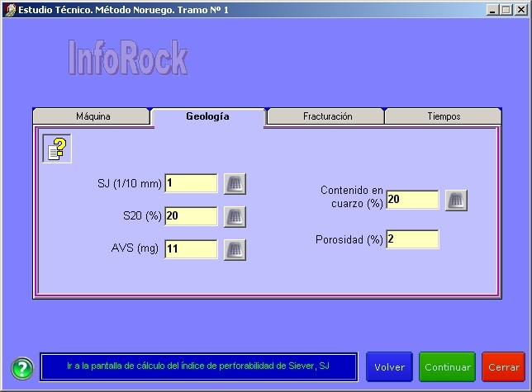Open the Fracturación tab

pyautogui.click(x=327, y=116)
